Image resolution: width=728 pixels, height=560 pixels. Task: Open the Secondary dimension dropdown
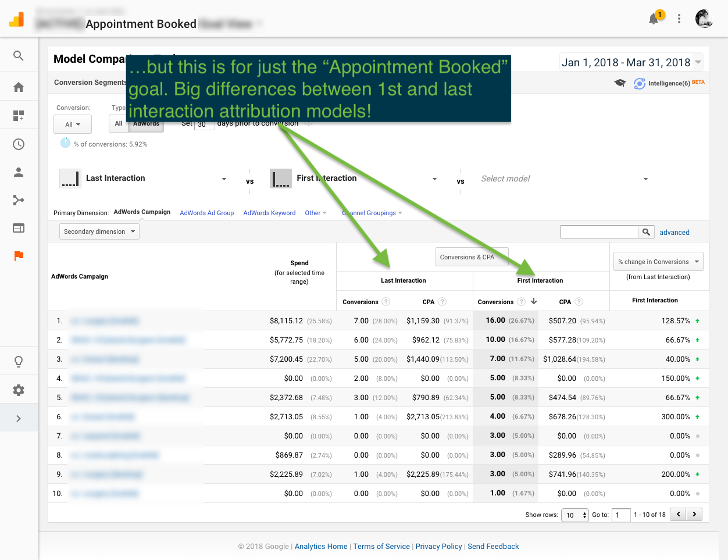pyautogui.click(x=99, y=231)
